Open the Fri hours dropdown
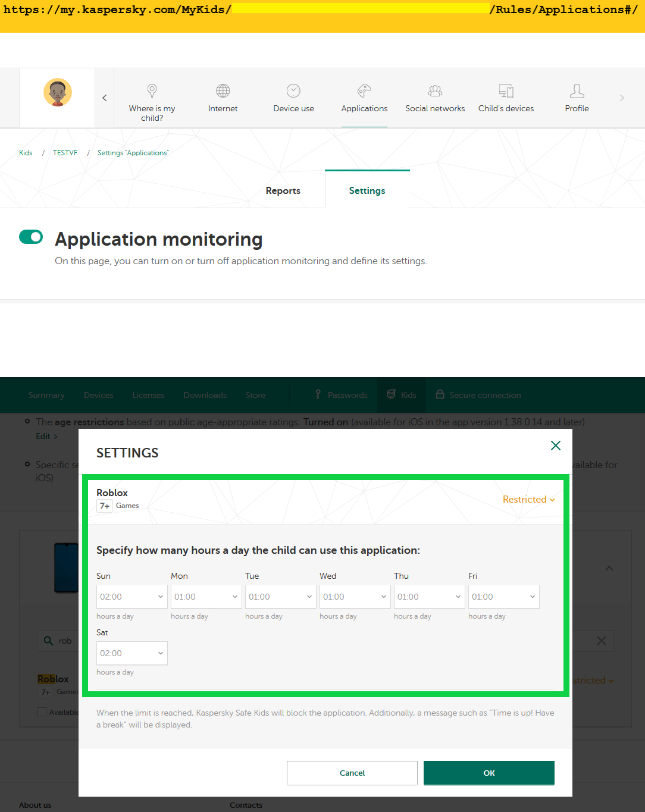This screenshot has height=812, width=645. [504, 597]
